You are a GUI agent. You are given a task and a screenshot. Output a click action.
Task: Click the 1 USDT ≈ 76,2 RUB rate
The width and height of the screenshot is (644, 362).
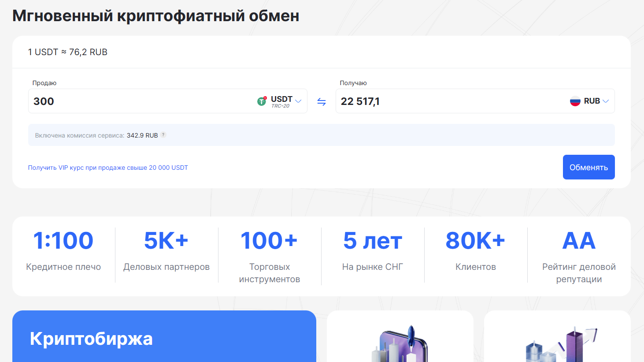[68, 52]
